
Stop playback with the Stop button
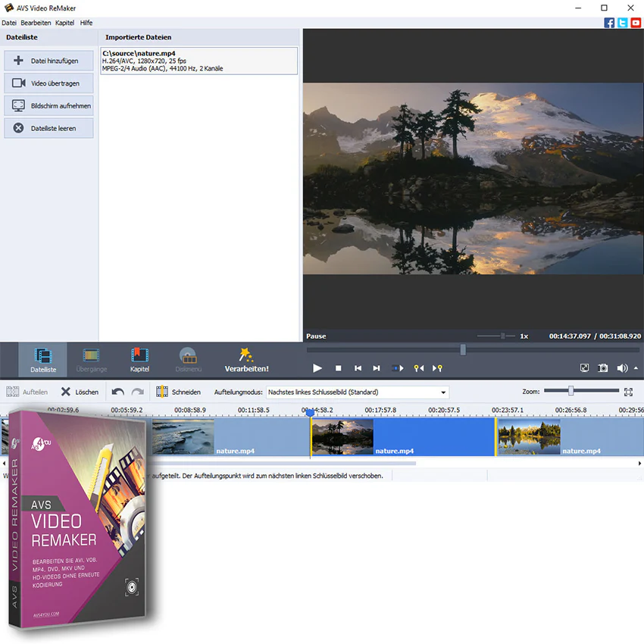[338, 368]
